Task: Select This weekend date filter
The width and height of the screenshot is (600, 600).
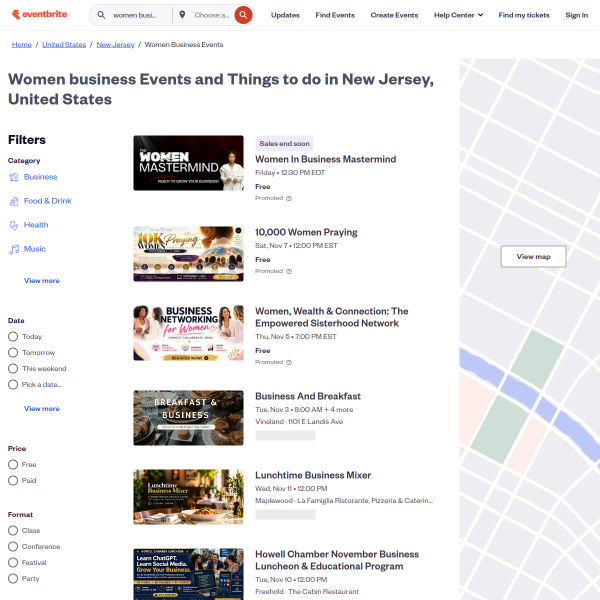Action: [13, 368]
